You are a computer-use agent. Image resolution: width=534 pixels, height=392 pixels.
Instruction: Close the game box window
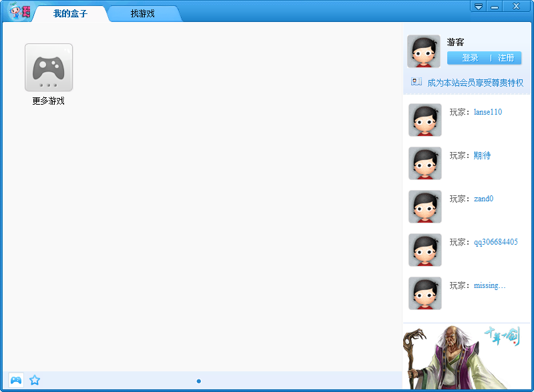pyautogui.click(x=516, y=7)
